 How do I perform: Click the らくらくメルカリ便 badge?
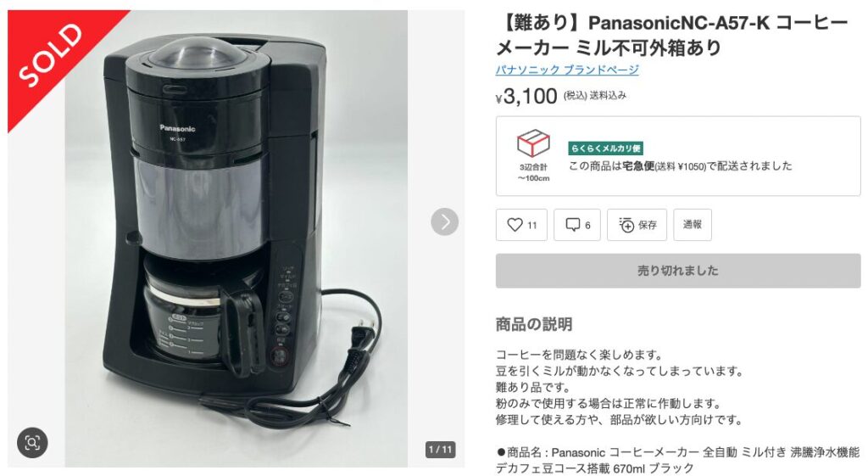click(605, 148)
